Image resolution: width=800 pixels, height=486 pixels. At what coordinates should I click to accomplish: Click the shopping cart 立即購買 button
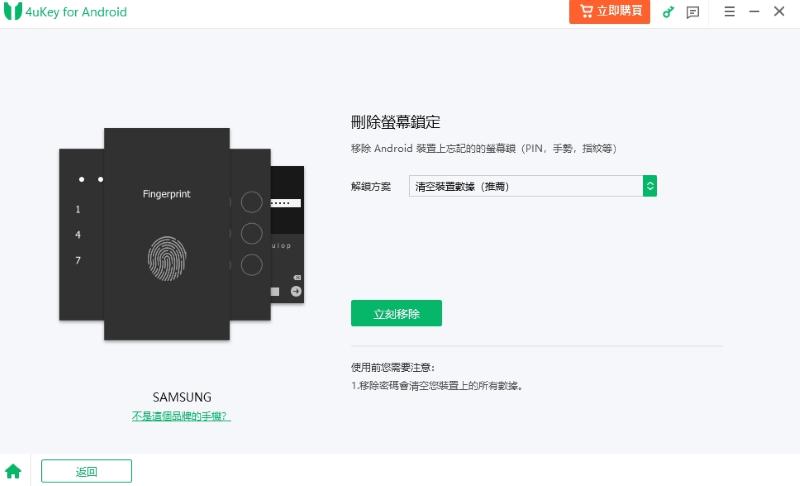click(610, 11)
